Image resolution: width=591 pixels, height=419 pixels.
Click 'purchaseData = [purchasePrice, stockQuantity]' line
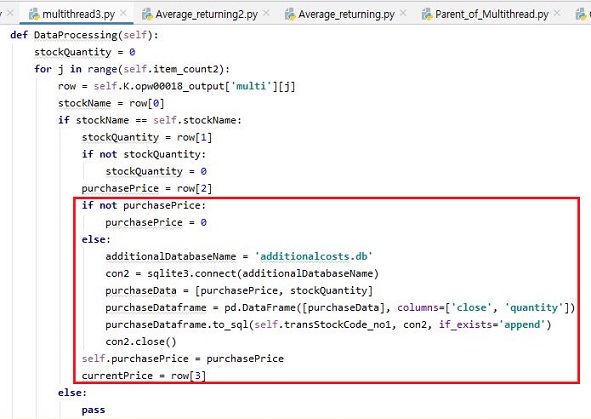pyautogui.click(x=239, y=291)
